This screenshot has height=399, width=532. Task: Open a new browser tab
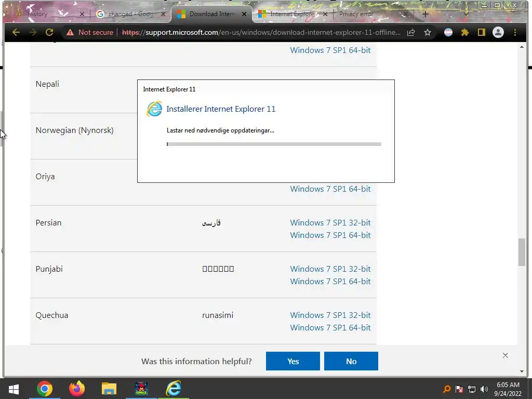pyautogui.click(x=425, y=14)
